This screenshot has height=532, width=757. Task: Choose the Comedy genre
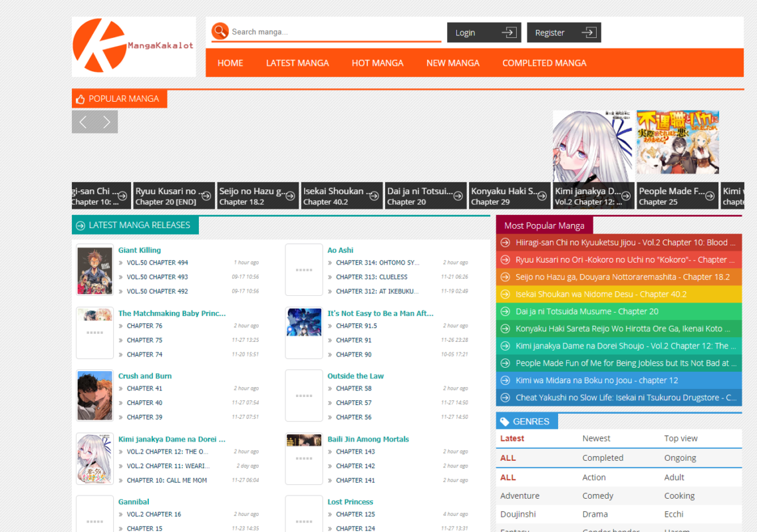[597, 496]
